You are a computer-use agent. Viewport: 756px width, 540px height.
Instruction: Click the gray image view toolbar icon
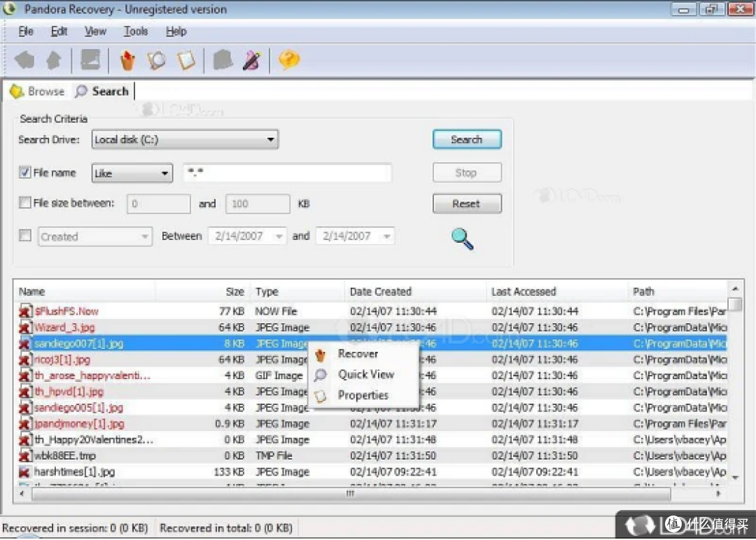pyautogui.click(x=90, y=59)
